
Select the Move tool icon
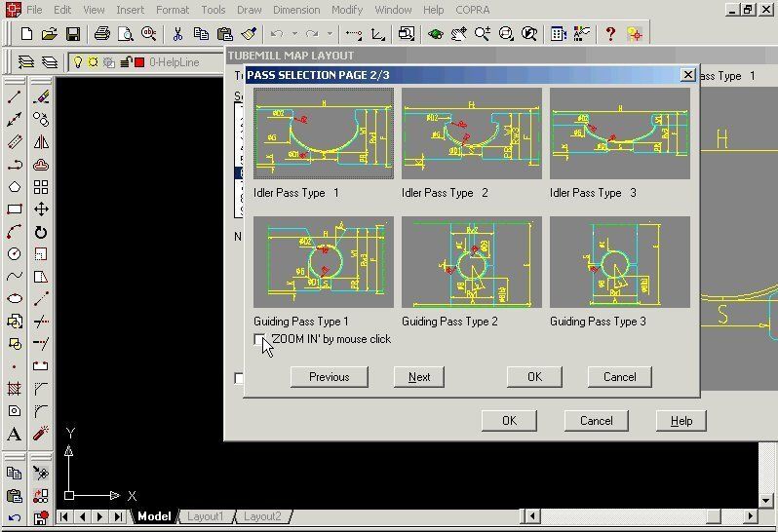point(41,209)
